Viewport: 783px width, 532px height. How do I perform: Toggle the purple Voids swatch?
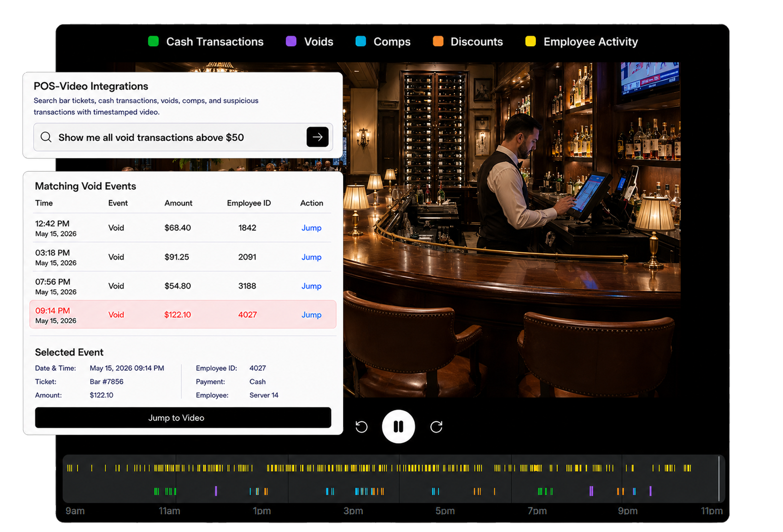click(x=291, y=41)
